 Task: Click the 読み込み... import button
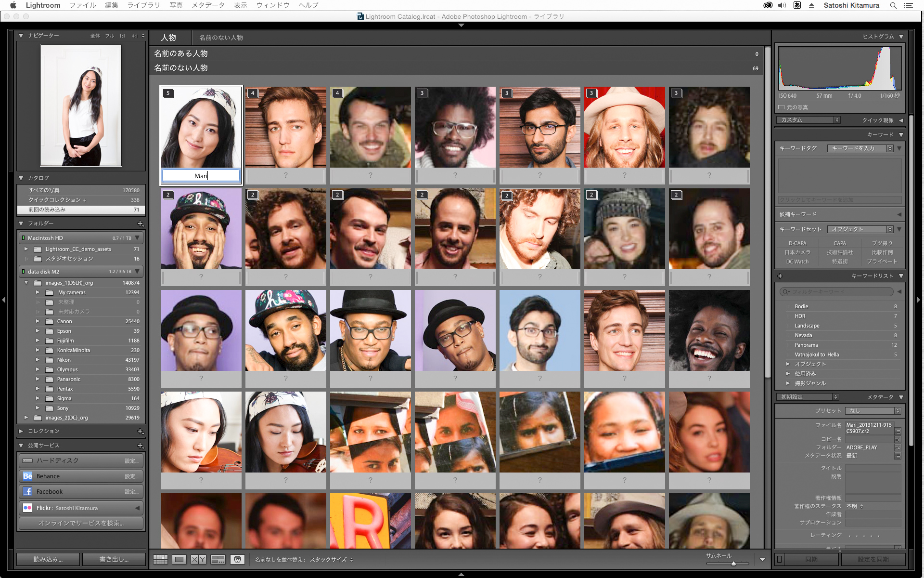coord(48,559)
